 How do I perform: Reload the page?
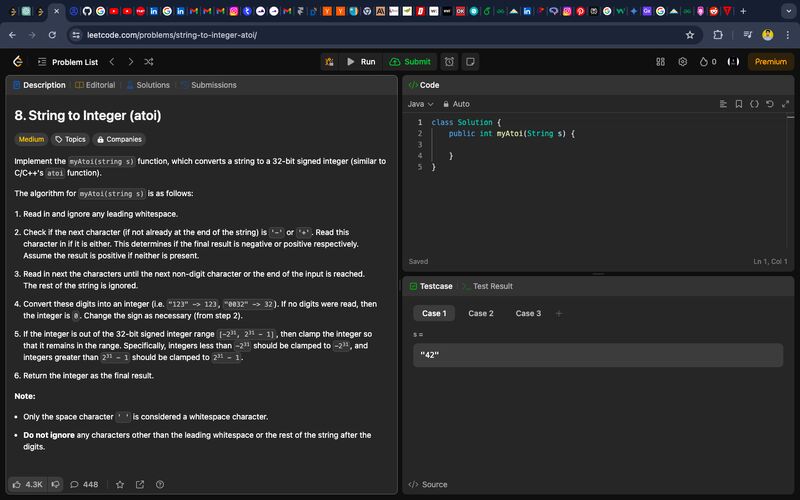pyautogui.click(x=52, y=35)
